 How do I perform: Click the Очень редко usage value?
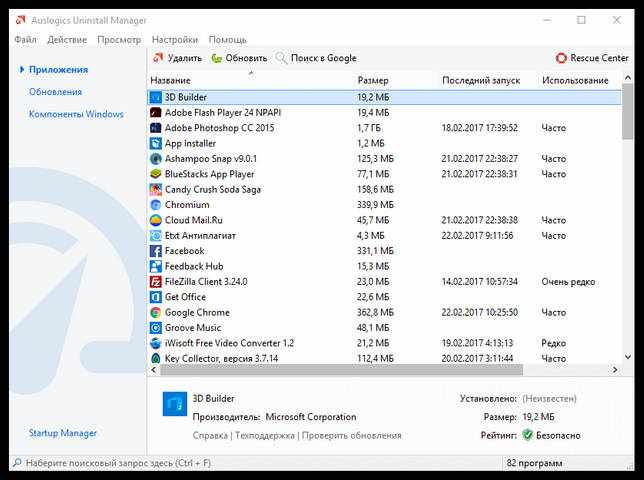pos(568,282)
